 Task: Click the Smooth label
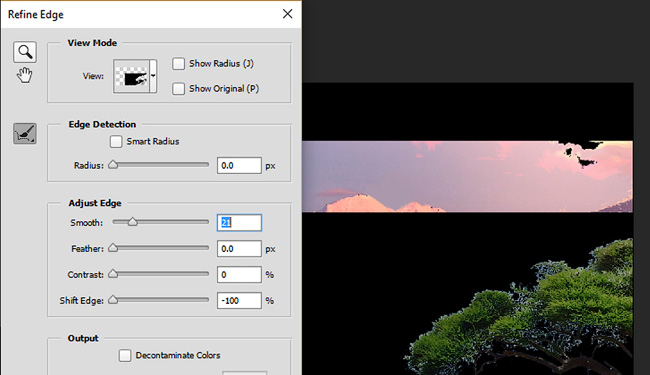pos(86,223)
